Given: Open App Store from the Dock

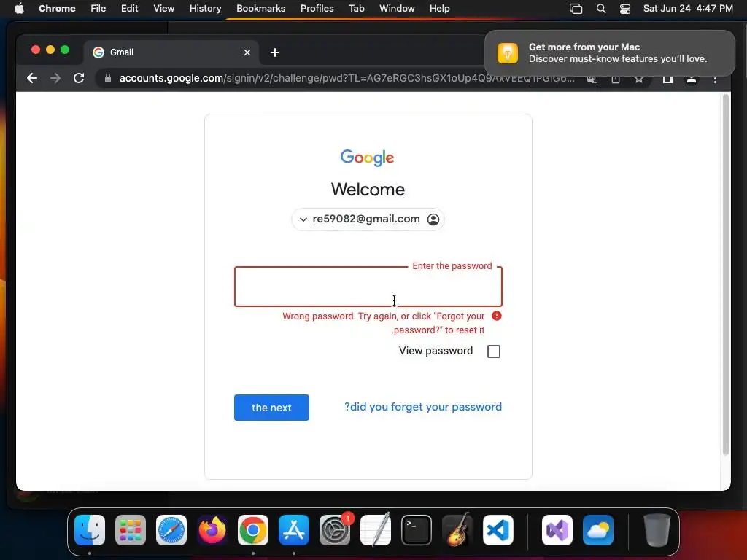Looking at the screenshot, I should point(294,530).
